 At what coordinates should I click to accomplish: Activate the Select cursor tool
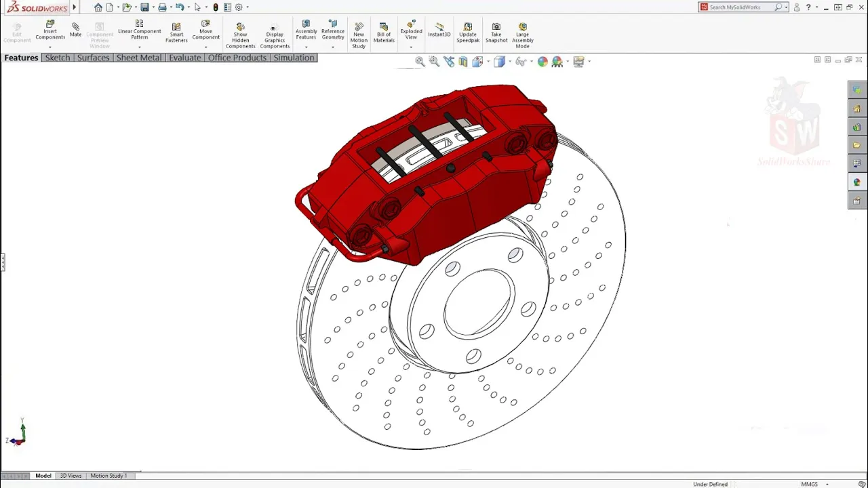click(197, 7)
